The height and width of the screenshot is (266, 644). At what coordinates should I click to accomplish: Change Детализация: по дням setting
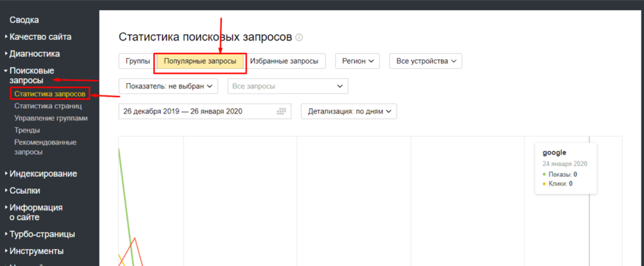(349, 111)
